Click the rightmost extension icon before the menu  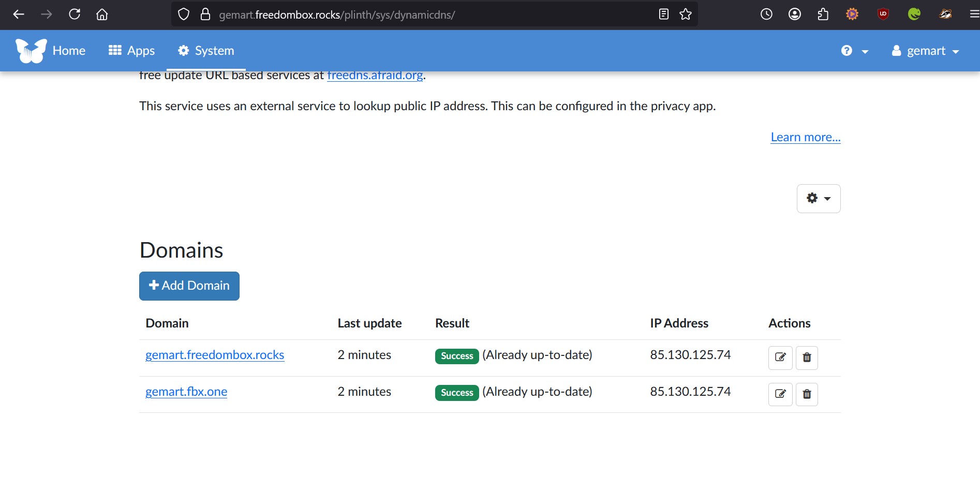(x=945, y=14)
